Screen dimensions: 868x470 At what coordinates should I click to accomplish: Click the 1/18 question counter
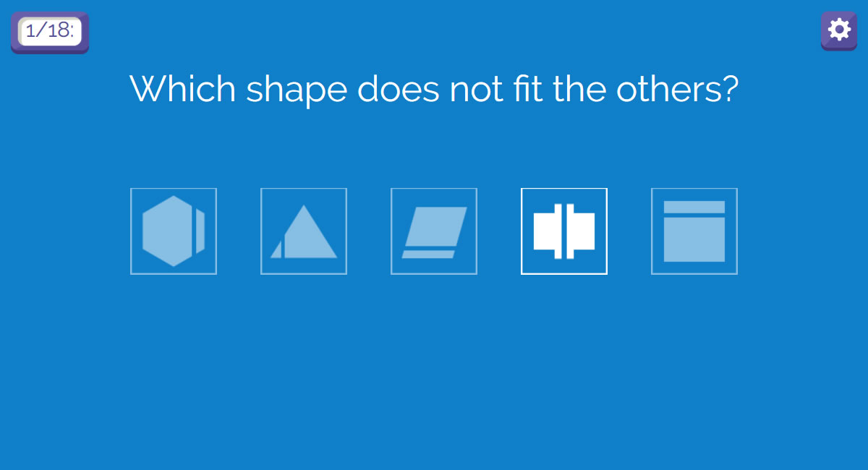50,32
